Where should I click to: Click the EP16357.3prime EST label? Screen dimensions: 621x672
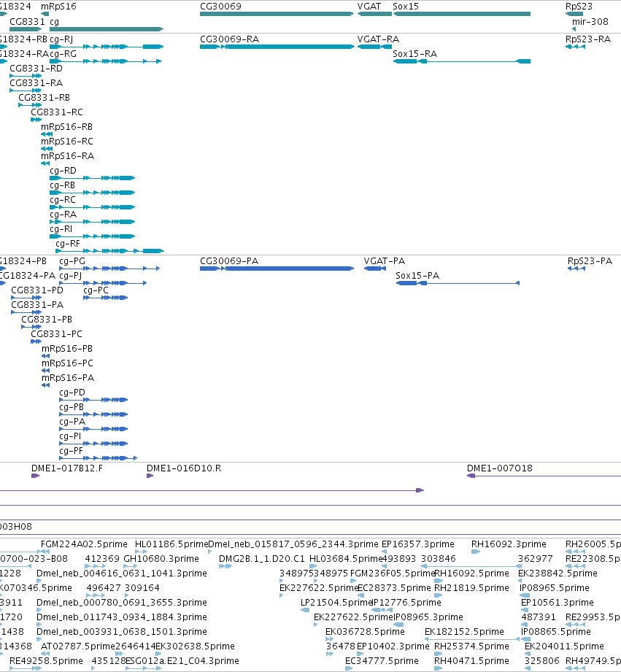click(418, 544)
